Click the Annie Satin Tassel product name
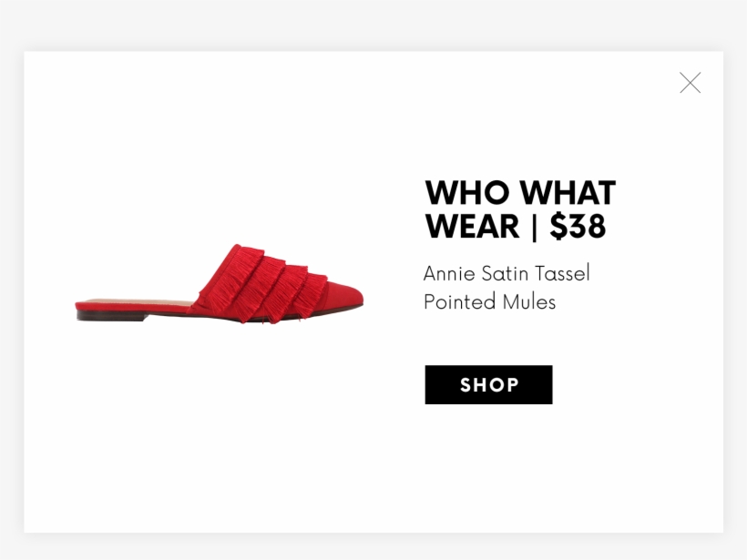Screen dimensions: 747x560 point(507,273)
